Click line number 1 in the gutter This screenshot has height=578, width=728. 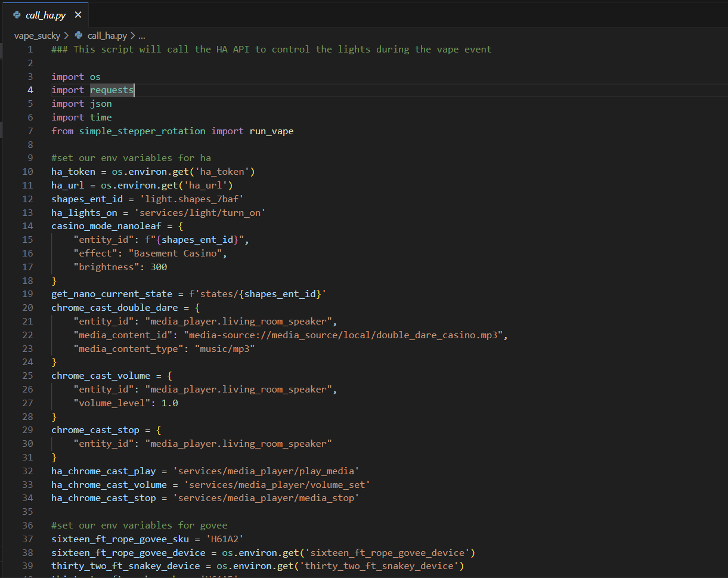[30, 49]
